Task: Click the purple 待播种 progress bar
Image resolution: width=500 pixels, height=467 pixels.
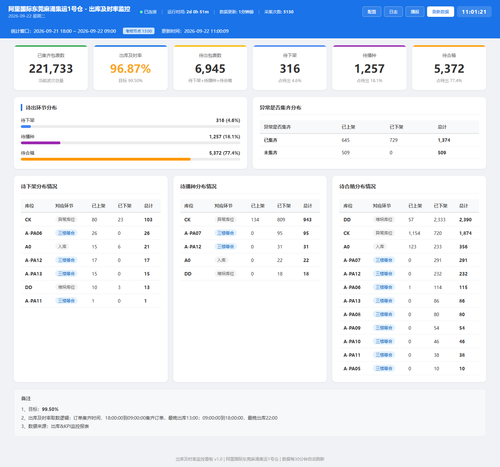Action: click(x=41, y=143)
